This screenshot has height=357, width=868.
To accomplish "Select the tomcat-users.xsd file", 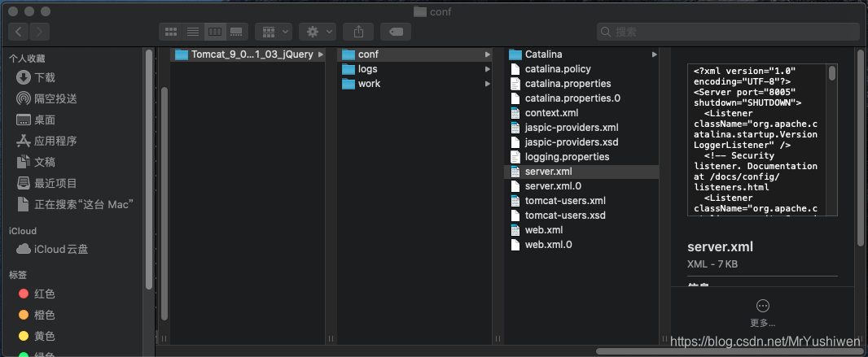I will point(581,216).
